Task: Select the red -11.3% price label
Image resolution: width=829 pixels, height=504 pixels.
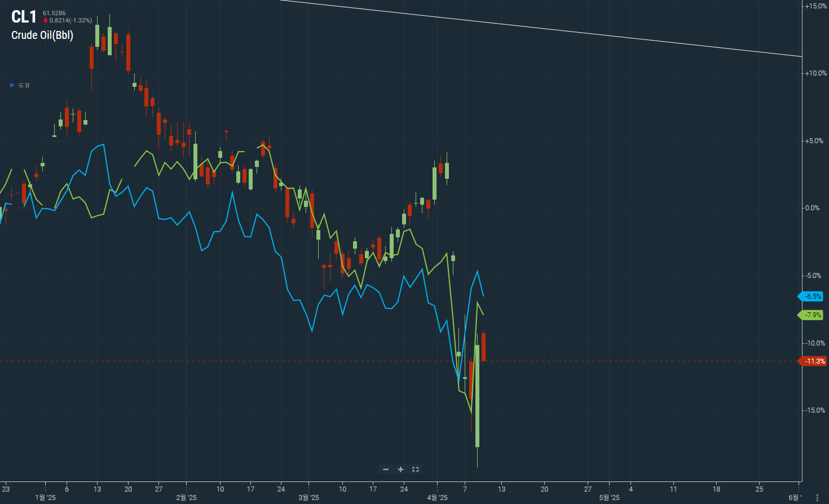Action: pos(813,361)
